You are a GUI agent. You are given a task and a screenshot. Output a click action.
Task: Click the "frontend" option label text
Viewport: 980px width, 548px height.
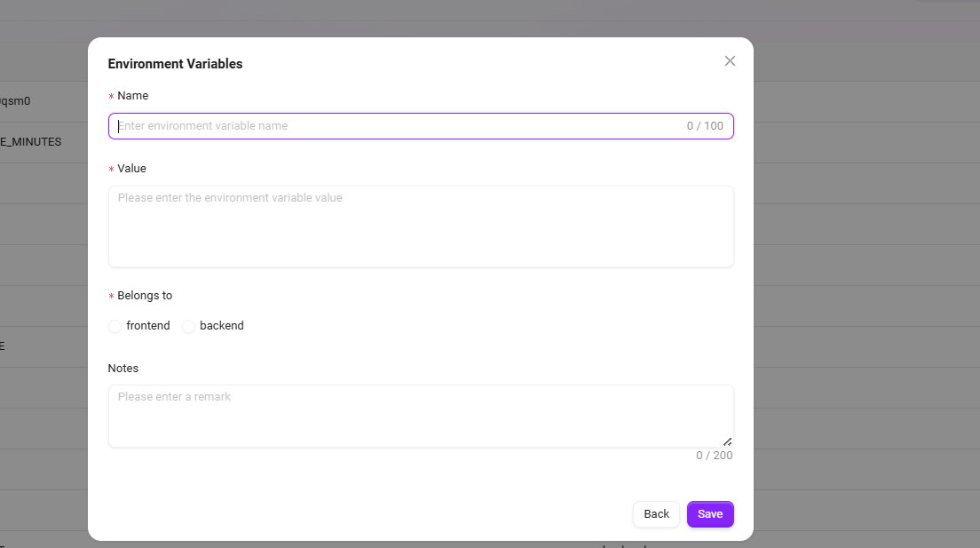[148, 326]
